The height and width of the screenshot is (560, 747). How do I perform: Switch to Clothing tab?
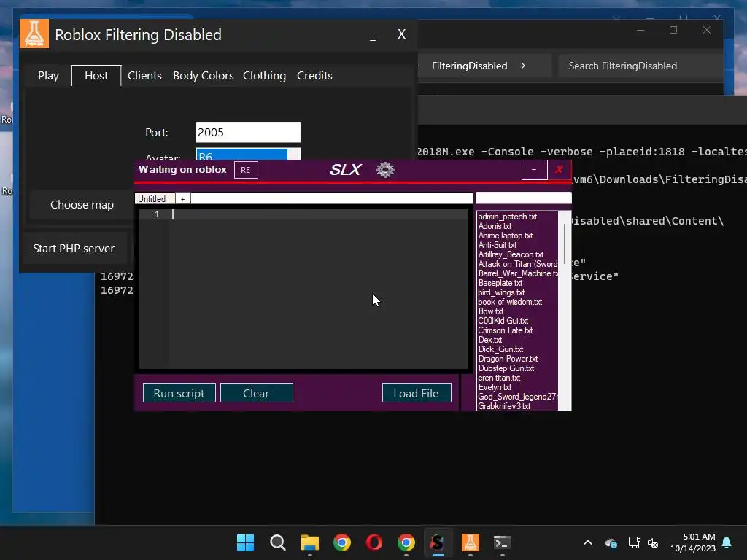tap(264, 76)
